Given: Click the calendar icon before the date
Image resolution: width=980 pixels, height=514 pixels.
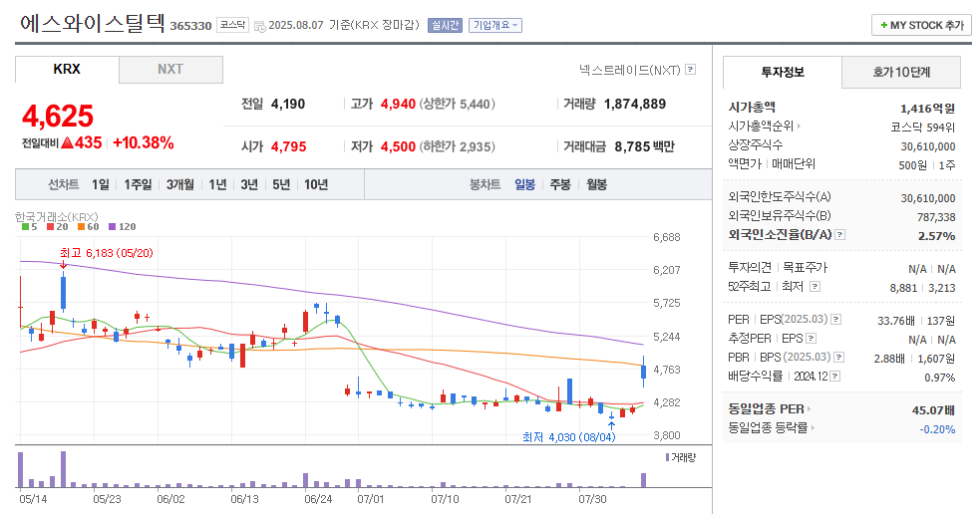Looking at the screenshot, I should [259, 26].
